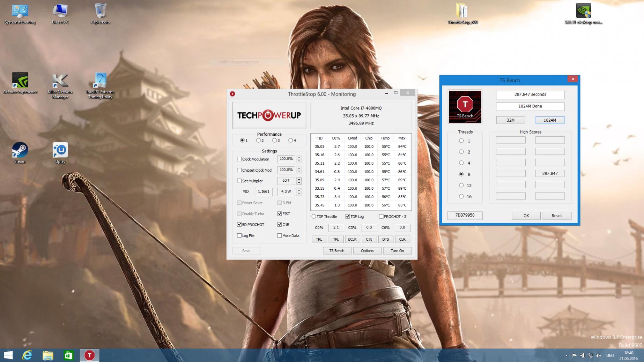Open Internet Explorer from taskbar

(27, 355)
